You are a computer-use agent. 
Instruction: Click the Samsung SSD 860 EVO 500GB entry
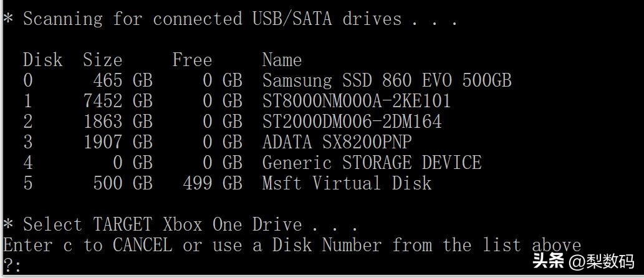point(387,80)
